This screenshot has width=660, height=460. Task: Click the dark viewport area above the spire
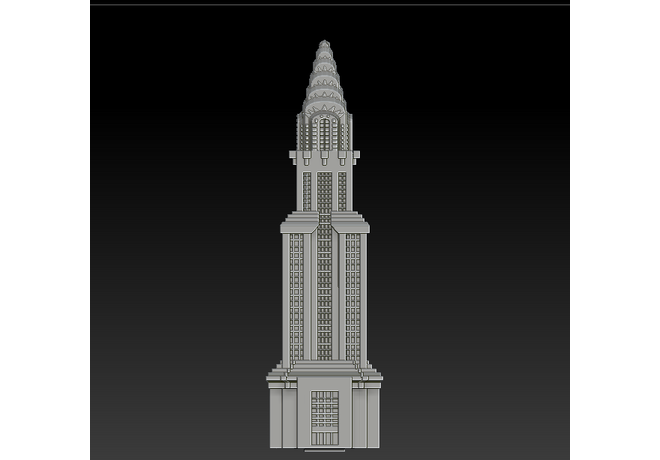(324, 22)
